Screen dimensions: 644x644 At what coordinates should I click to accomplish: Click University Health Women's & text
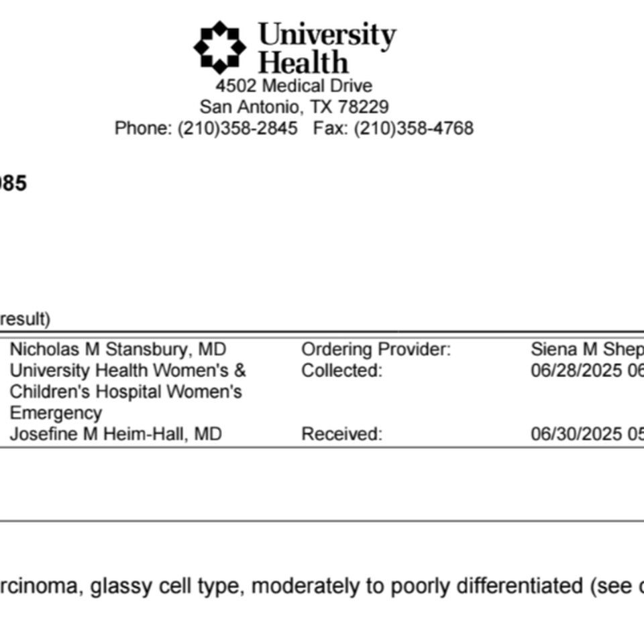click(127, 371)
